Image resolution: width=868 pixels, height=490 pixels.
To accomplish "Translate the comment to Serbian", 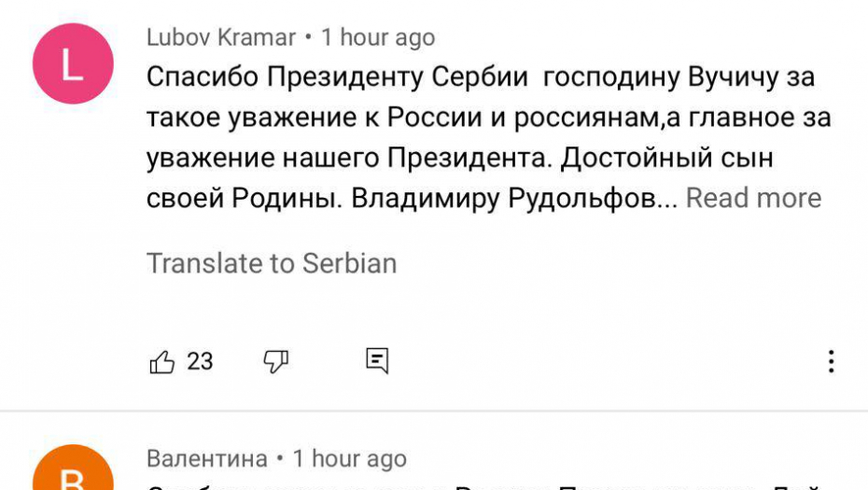I will 272,263.
